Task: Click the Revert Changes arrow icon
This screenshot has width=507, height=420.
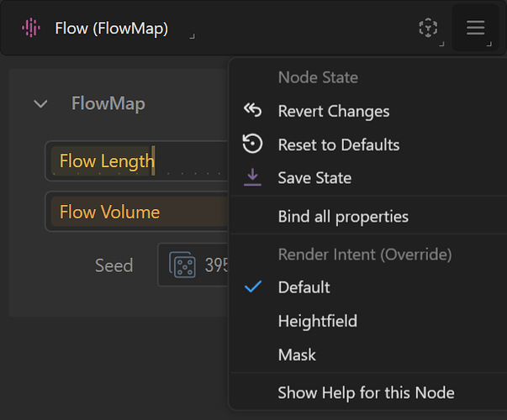Action: (x=252, y=111)
